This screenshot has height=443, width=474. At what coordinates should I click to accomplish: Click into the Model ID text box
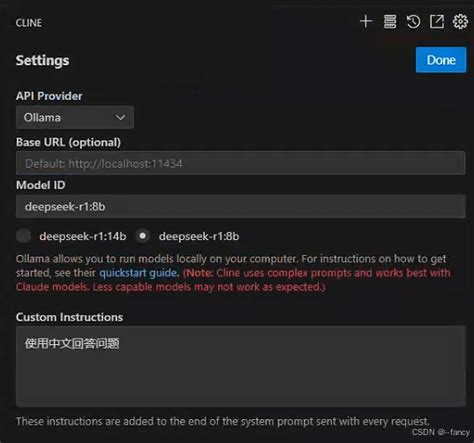pyautogui.click(x=240, y=206)
